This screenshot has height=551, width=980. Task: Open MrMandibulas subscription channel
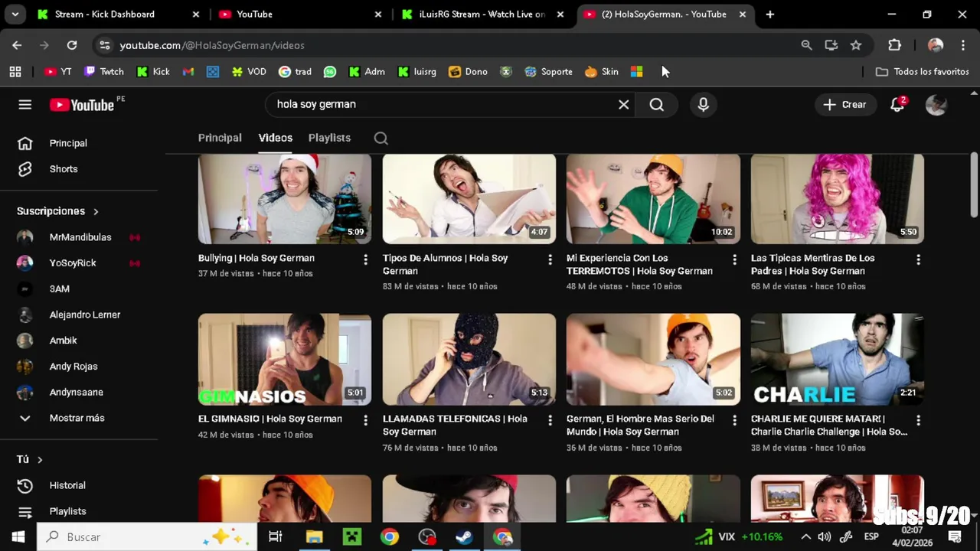(79, 237)
